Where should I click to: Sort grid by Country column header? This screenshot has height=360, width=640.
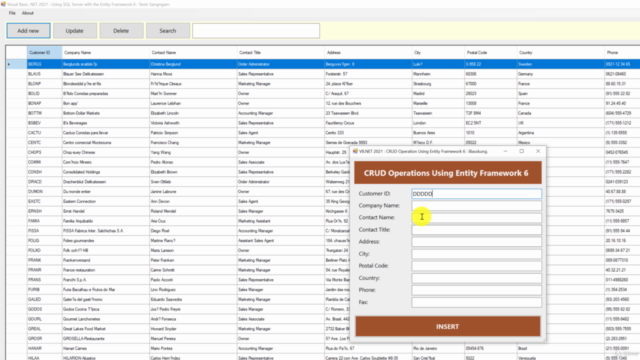click(x=560, y=53)
